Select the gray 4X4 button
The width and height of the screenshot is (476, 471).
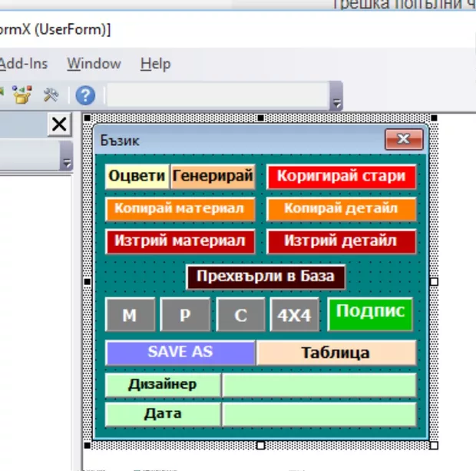295,314
